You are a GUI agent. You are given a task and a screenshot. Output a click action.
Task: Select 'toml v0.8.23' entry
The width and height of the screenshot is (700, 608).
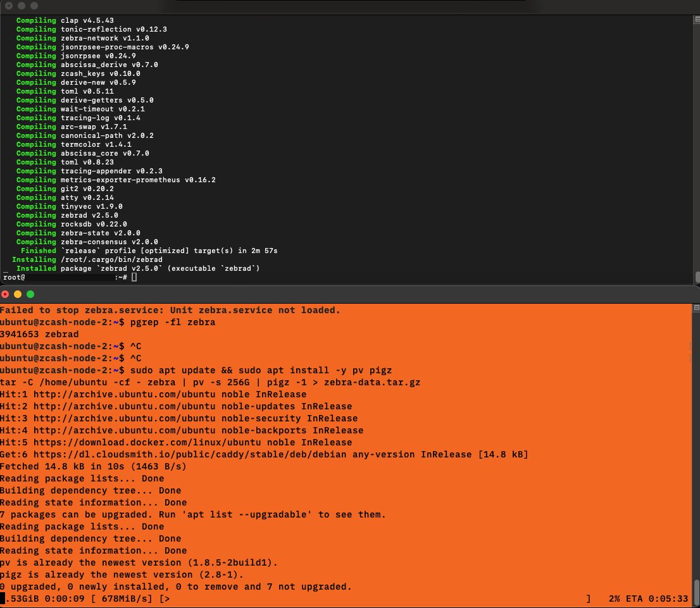click(87, 163)
